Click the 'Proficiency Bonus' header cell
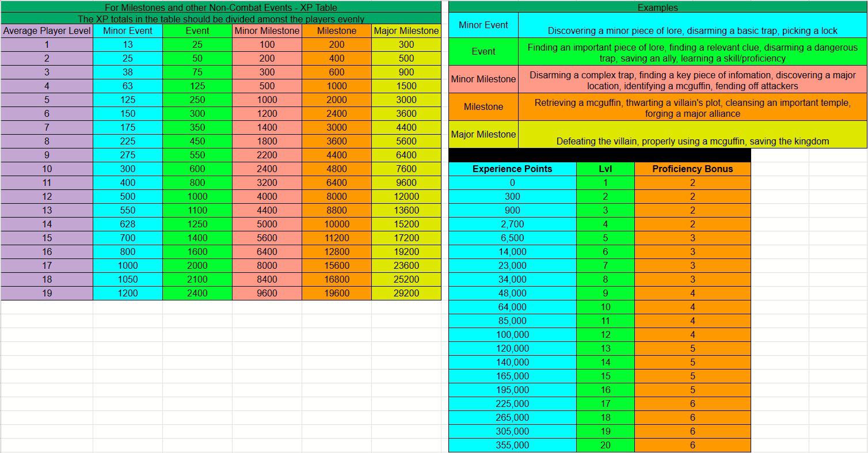 pos(692,169)
